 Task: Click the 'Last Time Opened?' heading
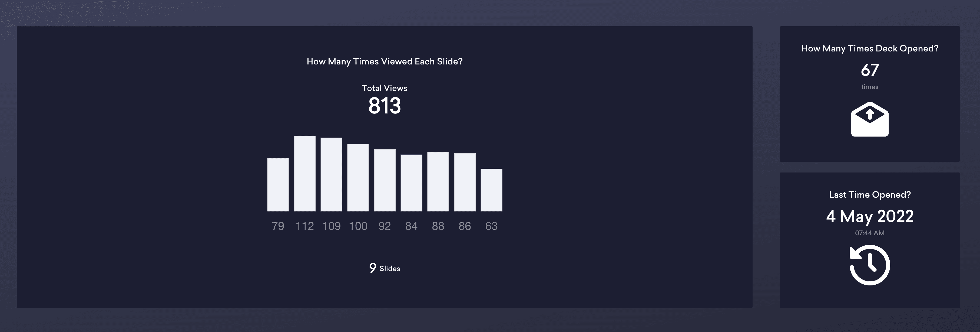coord(870,195)
